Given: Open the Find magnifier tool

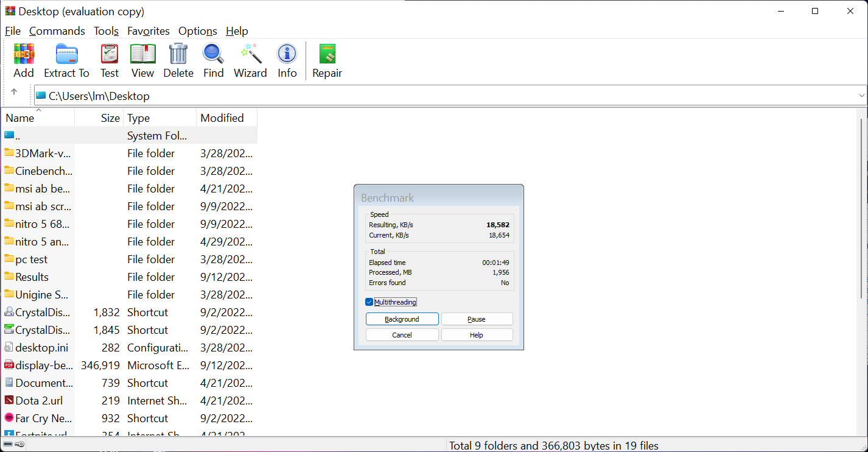Looking at the screenshot, I should 214,54.
